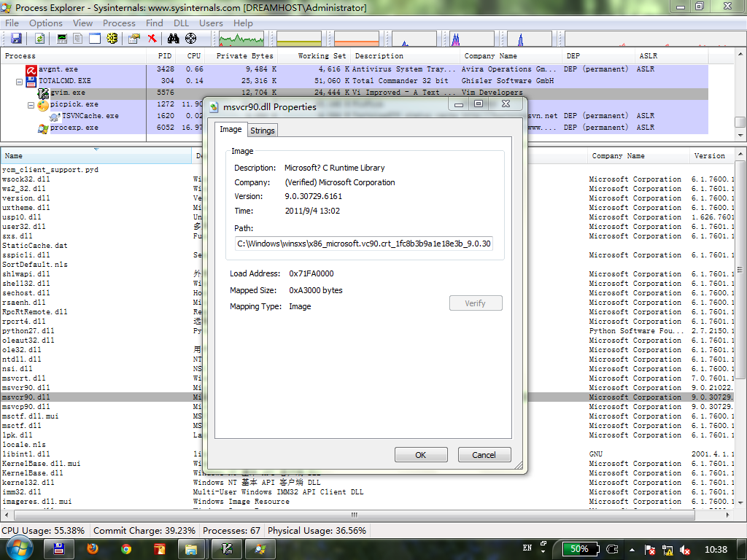Select ntdll.dll in DLL list
The width and height of the screenshot is (747, 560).
(21, 359)
